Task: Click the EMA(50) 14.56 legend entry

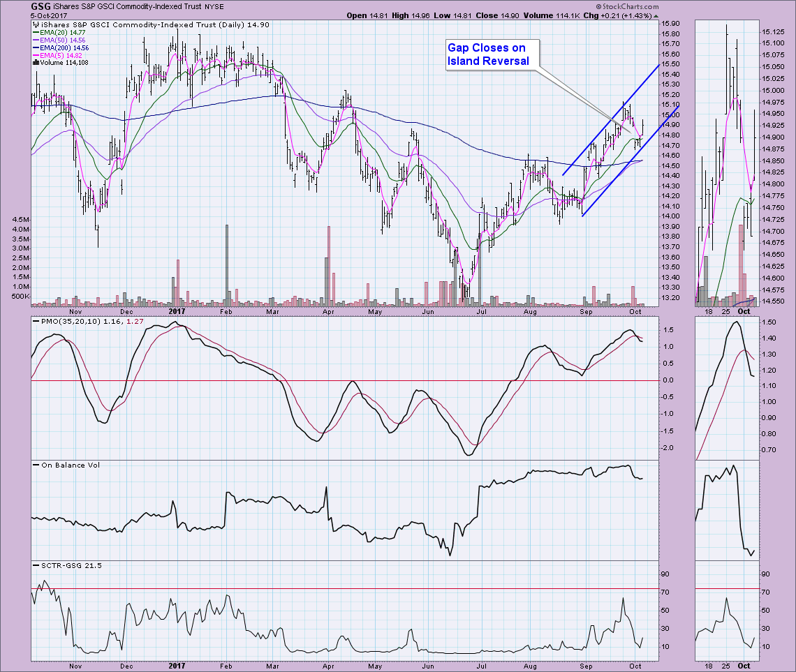Action: pyautogui.click(x=62, y=40)
